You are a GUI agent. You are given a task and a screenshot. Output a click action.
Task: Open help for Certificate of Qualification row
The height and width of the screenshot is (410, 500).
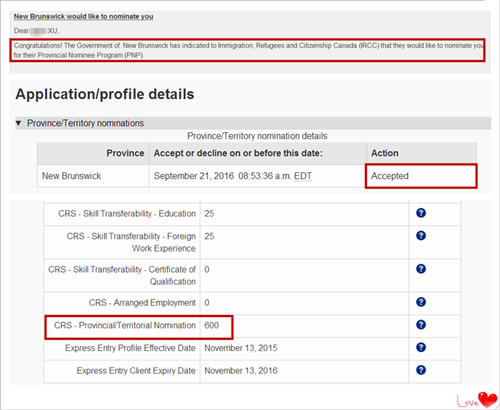click(x=421, y=269)
